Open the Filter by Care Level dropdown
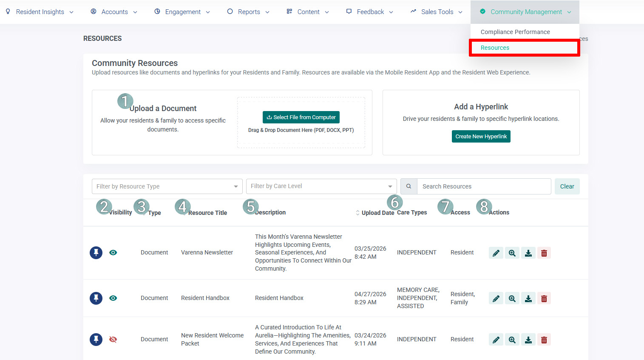The width and height of the screenshot is (644, 360). point(321,186)
